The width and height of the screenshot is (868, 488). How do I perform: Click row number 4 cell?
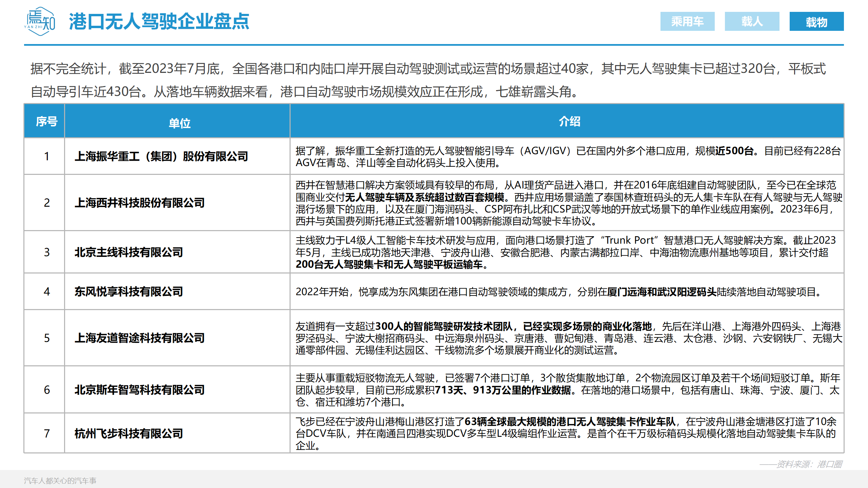pos(44,291)
